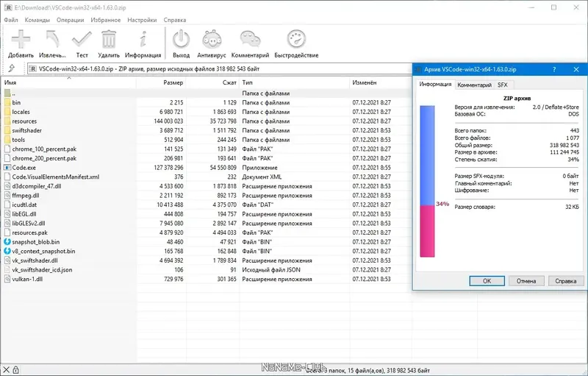The image size is (588, 376).
Task: Select the Информация tab in dialog
Action: coord(435,84)
